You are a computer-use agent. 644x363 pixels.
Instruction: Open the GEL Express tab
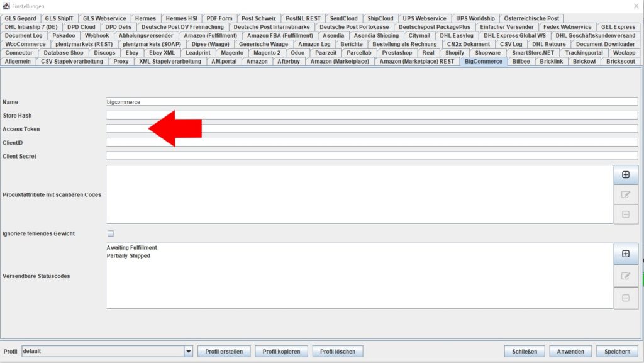point(618,27)
